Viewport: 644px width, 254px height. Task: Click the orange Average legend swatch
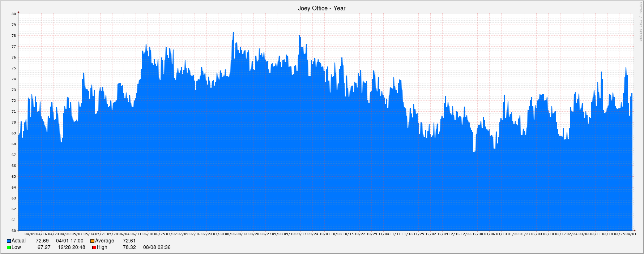[x=92, y=241]
